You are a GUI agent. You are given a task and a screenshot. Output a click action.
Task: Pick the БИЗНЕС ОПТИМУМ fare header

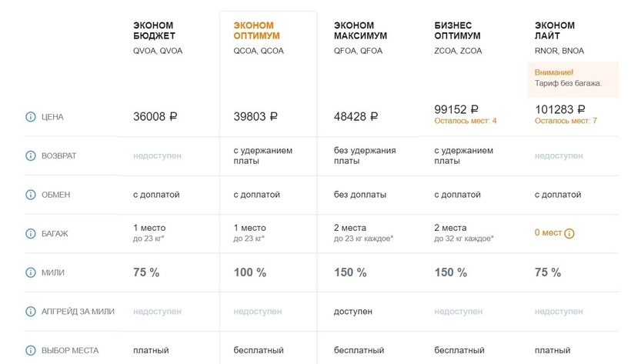457,31
